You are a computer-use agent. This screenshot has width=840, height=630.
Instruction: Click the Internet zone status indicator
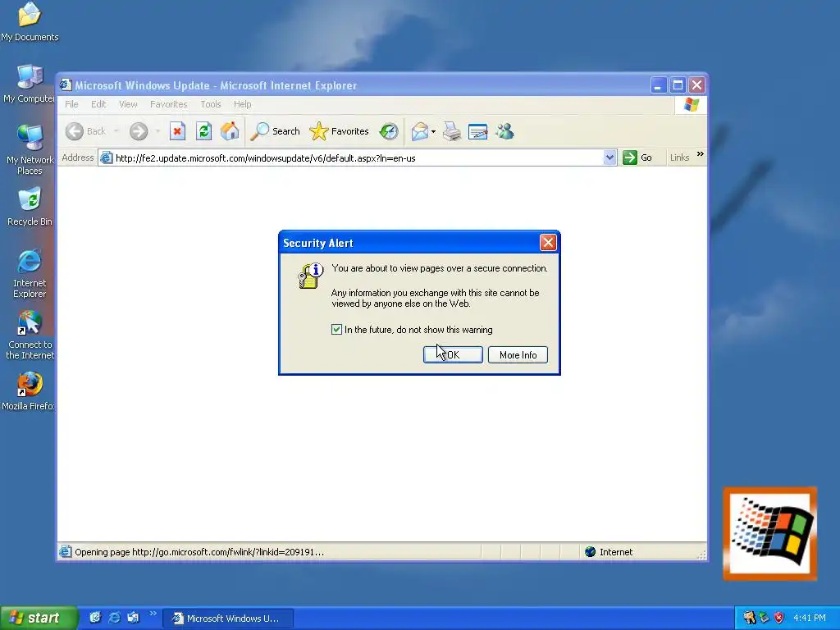coord(609,552)
